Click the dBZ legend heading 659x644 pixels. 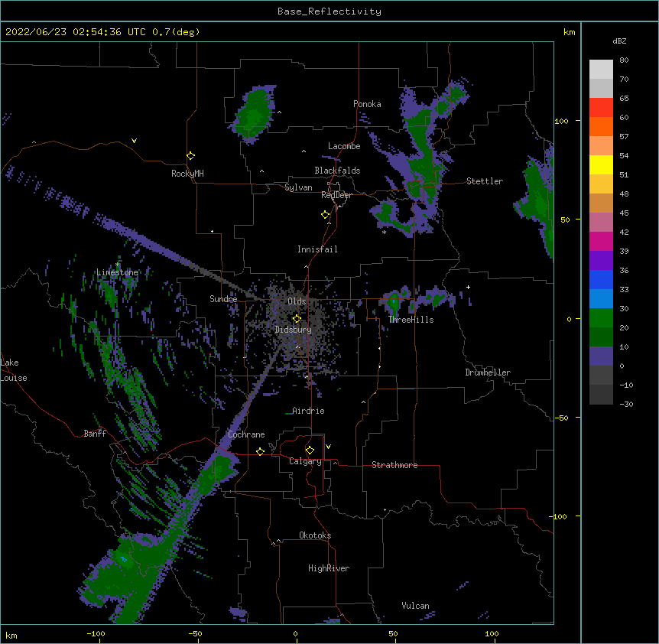coord(619,41)
